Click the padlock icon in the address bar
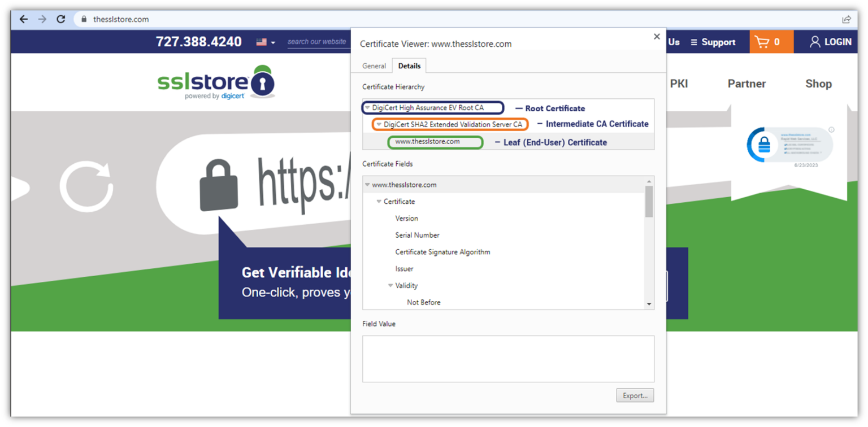Viewport: 868px width, 427px height. pyautogui.click(x=84, y=19)
